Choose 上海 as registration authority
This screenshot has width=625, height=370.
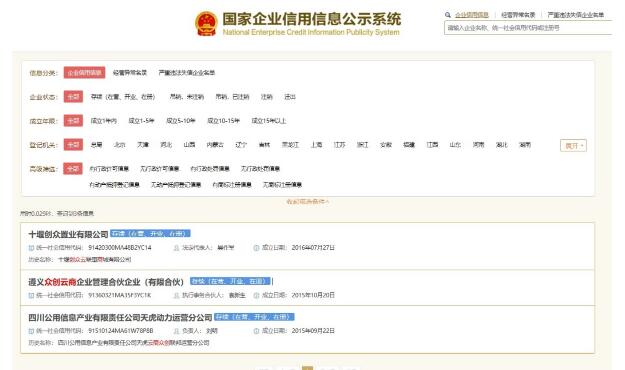pyautogui.click(x=316, y=145)
